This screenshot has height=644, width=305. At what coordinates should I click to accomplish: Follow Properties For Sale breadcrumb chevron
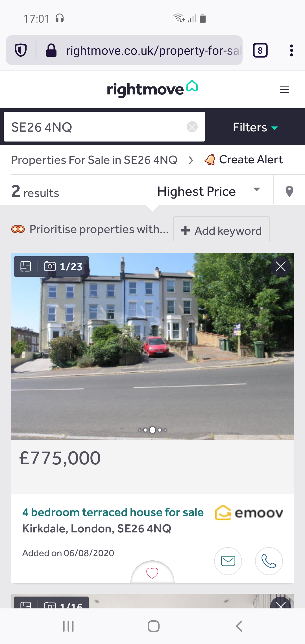191,160
